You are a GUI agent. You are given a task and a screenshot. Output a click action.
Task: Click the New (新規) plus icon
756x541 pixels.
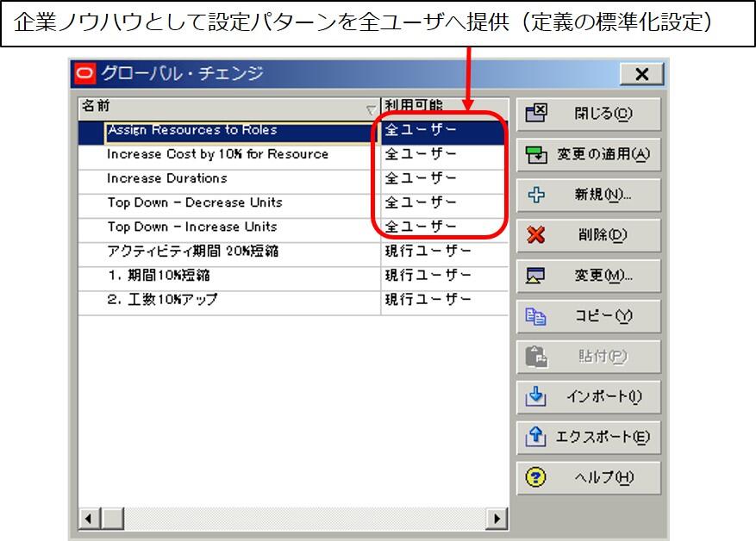[x=536, y=195]
